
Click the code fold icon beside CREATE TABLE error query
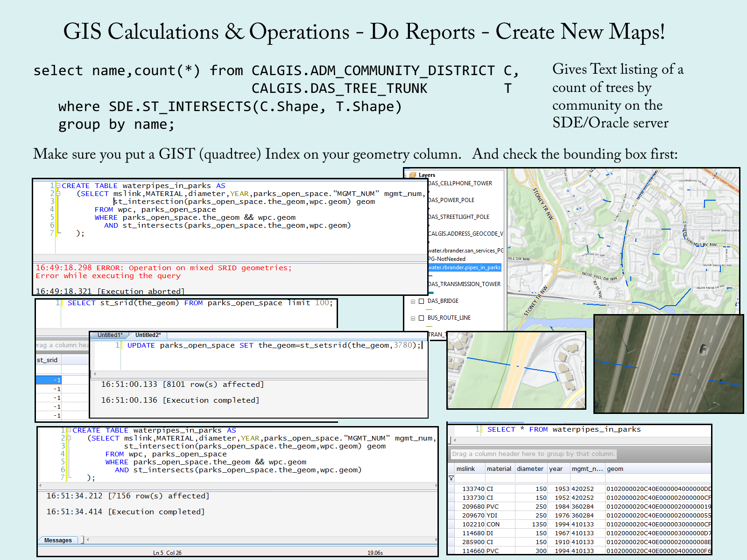click(58, 186)
